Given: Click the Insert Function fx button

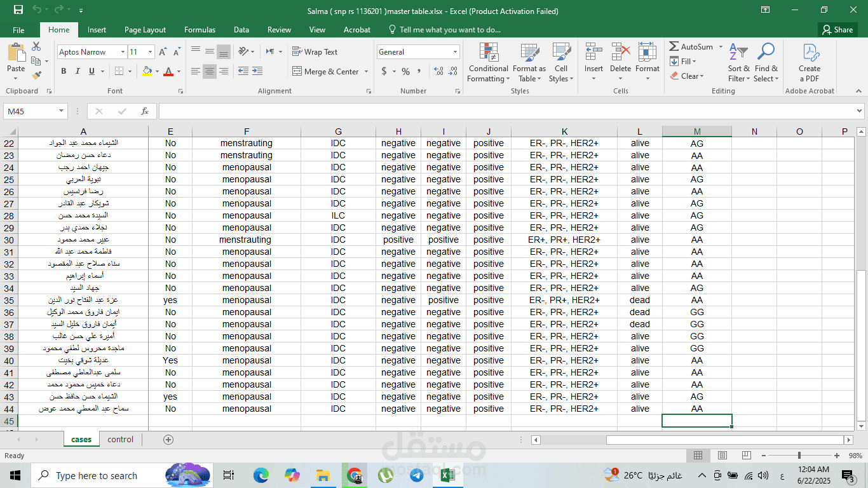Looking at the screenshot, I should [145, 111].
